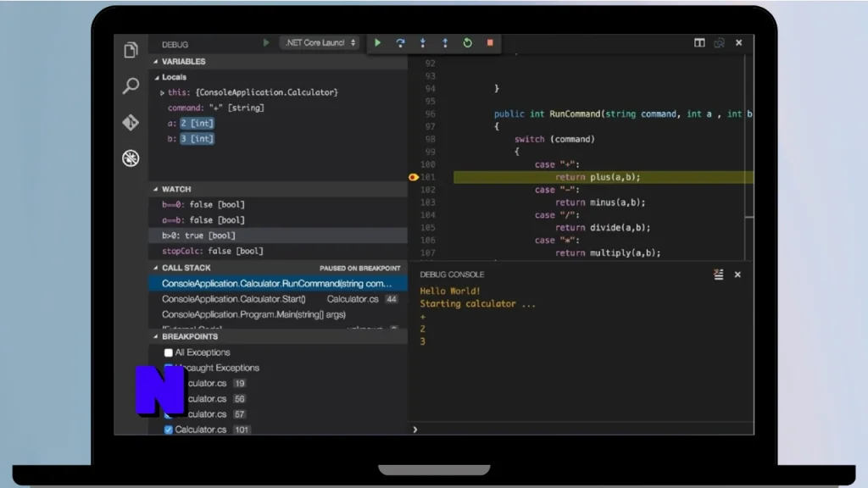The width and height of the screenshot is (868, 488).
Task: Select the Program.Main(string[] args) stack frame
Action: (x=278, y=314)
